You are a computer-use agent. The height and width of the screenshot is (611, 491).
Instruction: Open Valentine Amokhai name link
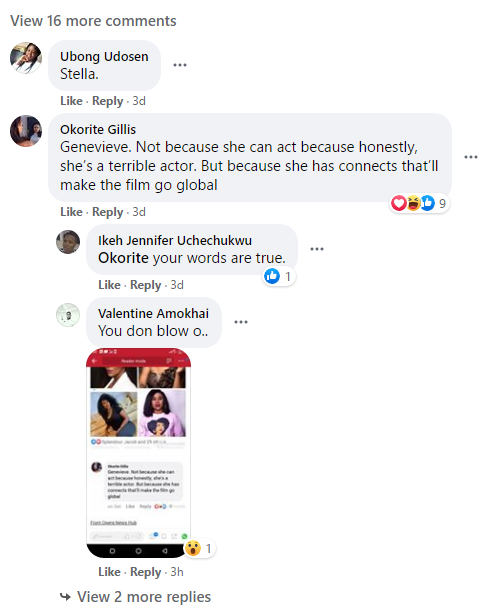click(x=153, y=313)
